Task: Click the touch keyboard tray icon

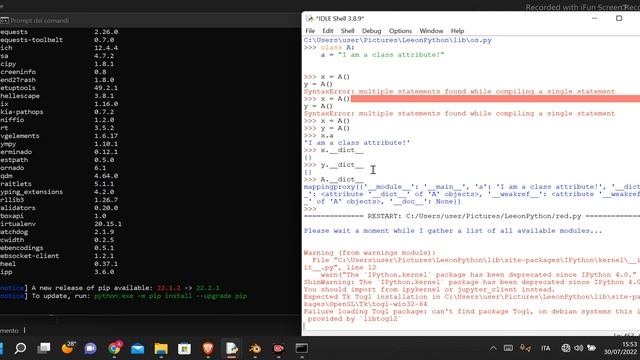Action: point(508,348)
